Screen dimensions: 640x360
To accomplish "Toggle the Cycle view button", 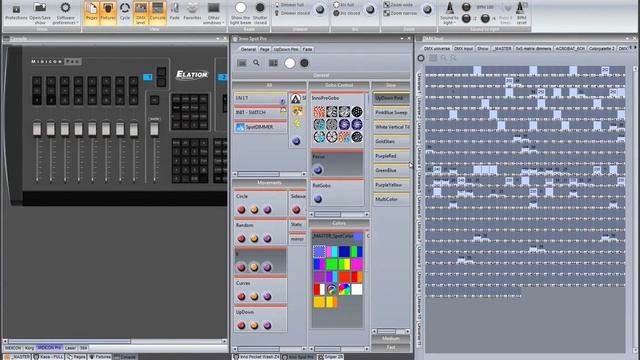I will click(x=124, y=12).
